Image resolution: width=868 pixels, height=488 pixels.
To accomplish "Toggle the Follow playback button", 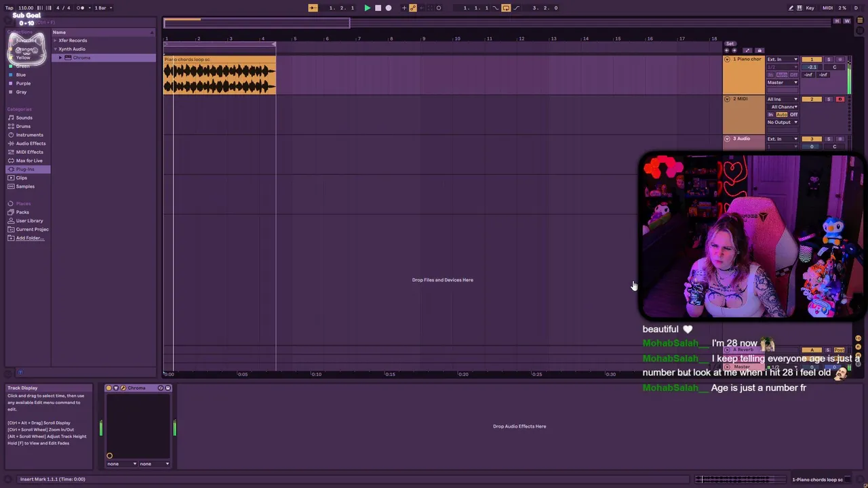I will pyautogui.click(x=313, y=7).
